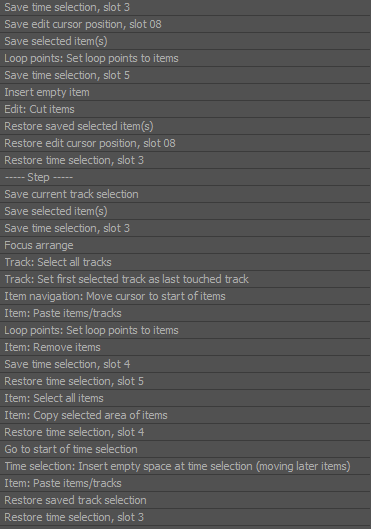371x529 pixels.
Task: Click the "Insert empty item" action
Action: coord(185,92)
